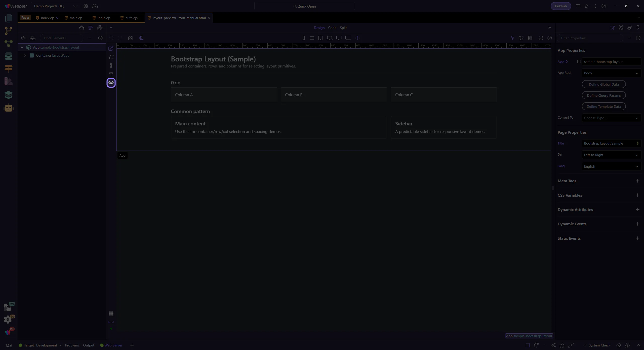Open the Git branch manager sidebar icon

[x=8, y=31]
